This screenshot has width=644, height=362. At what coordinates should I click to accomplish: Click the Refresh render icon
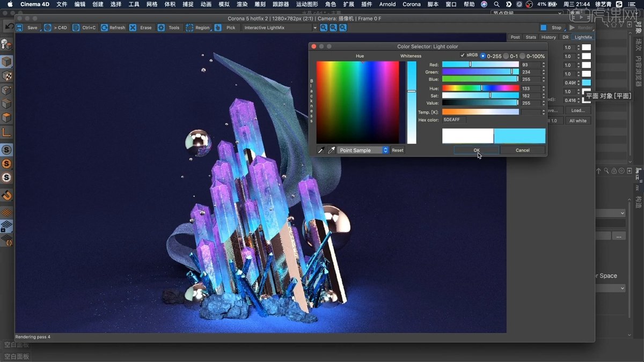click(x=104, y=27)
